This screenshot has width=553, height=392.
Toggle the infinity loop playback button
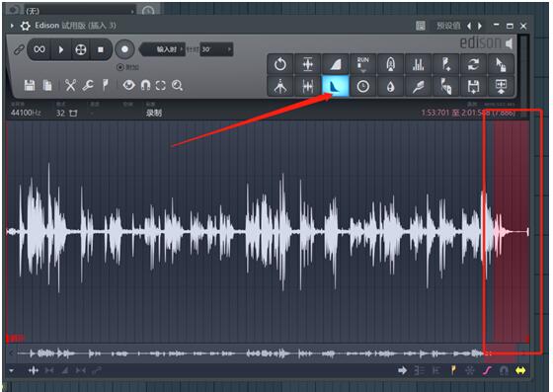pyautogui.click(x=39, y=49)
